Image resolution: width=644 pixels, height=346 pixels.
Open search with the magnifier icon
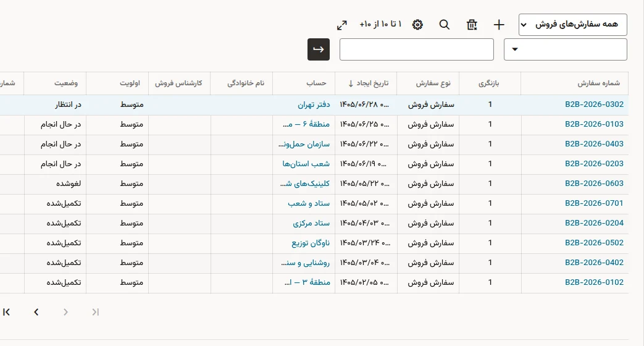click(x=445, y=25)
